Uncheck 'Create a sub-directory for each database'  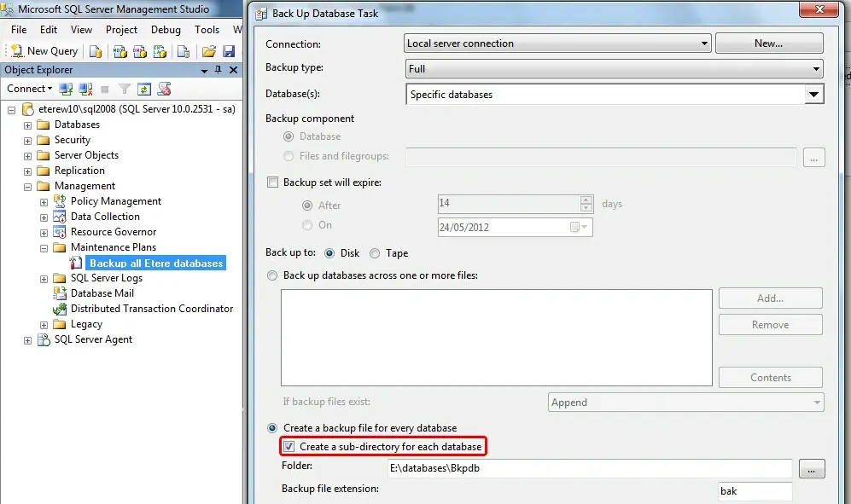[289, 447]
